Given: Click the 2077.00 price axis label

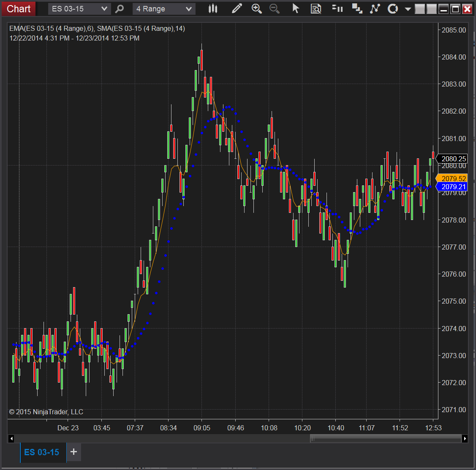Looking at the screenshot, I should (454, 247).
